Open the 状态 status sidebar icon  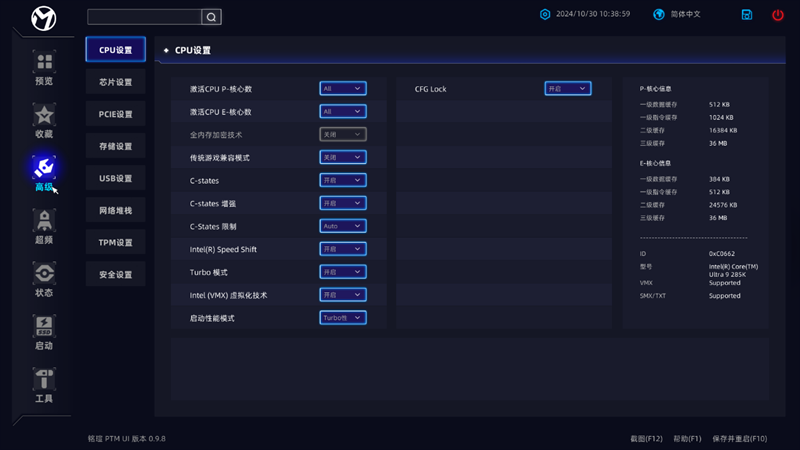44,279
